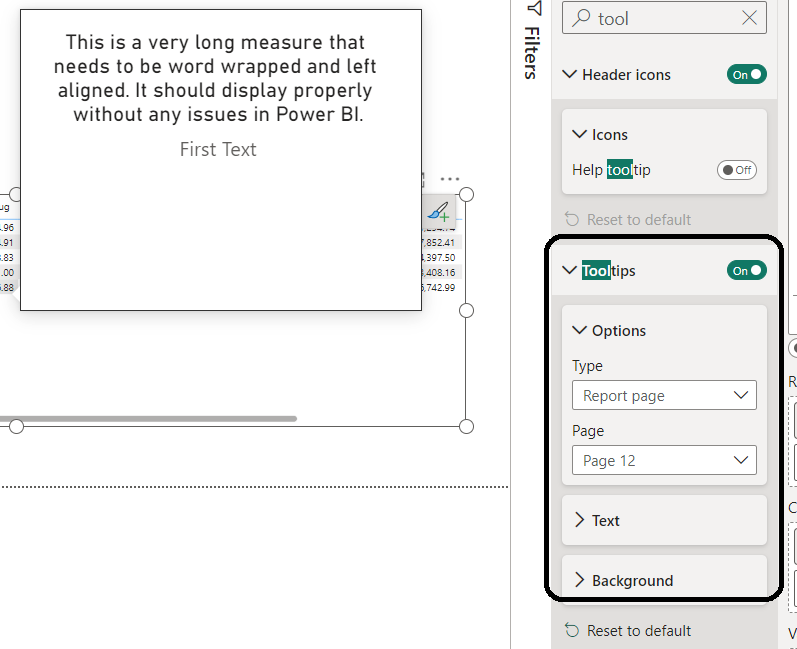Click the visual's horizontal scrollbar

148,419
